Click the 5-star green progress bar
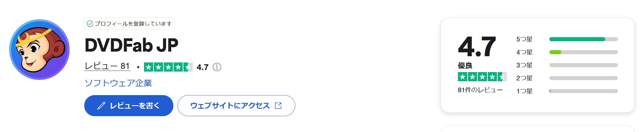The image size is (644, 132). coord(584,39)
